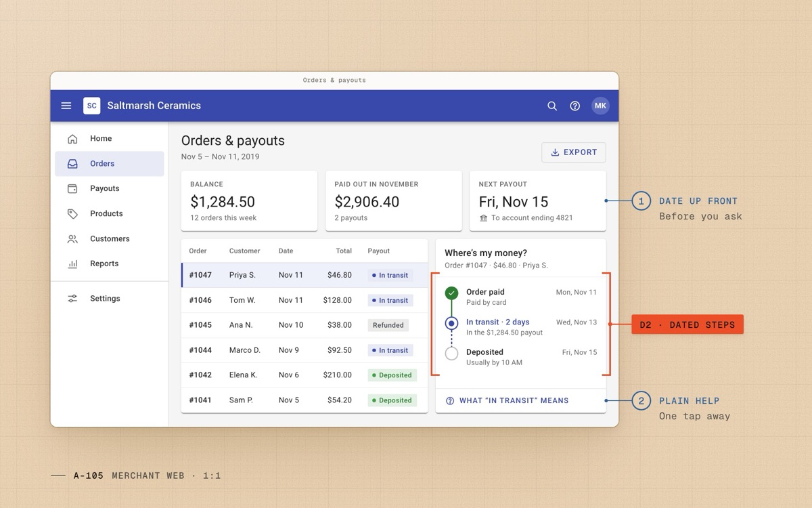Click the Orders inbox icon
812x508 pixels.
coord(72,164)
